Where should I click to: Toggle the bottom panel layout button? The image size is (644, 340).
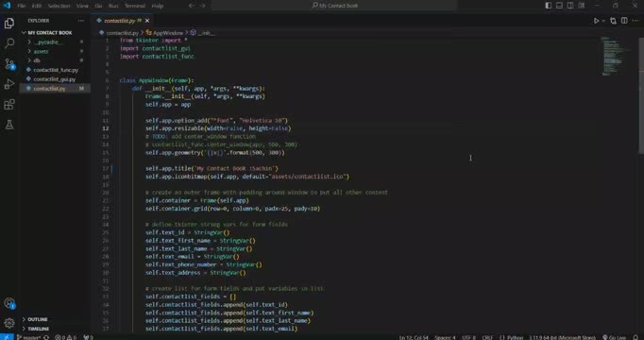pyautogui.click(x=559, y=6)
